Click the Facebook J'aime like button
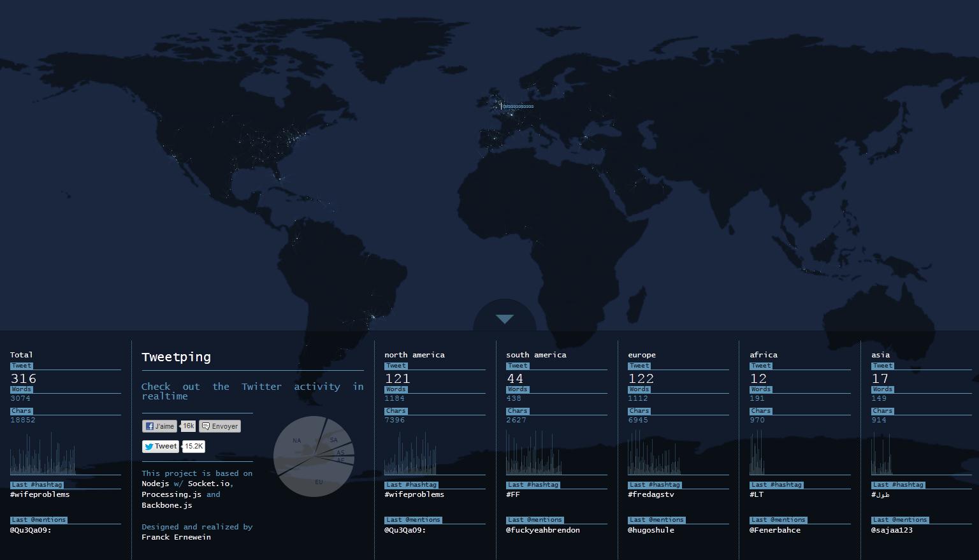 coord(160,426)
